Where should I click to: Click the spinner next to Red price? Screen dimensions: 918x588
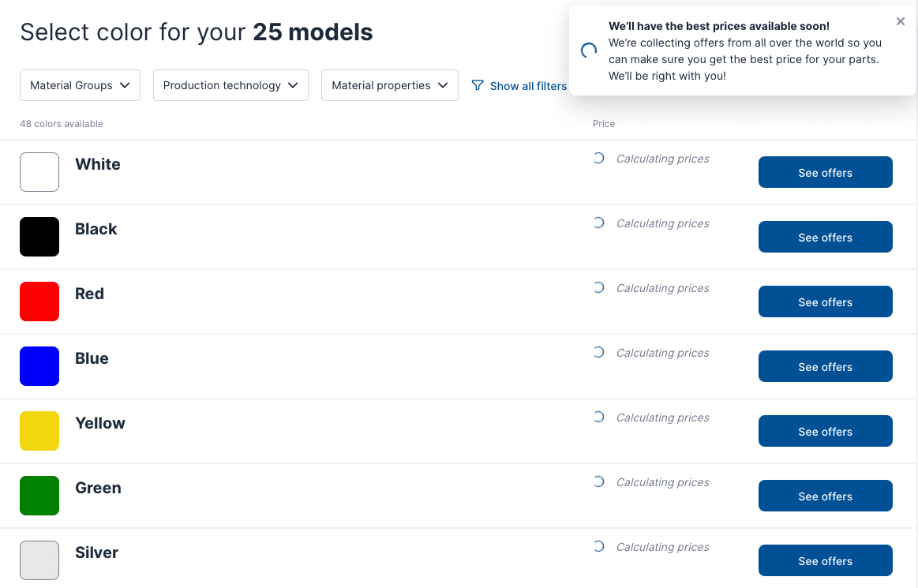click(x=598, y=287)
